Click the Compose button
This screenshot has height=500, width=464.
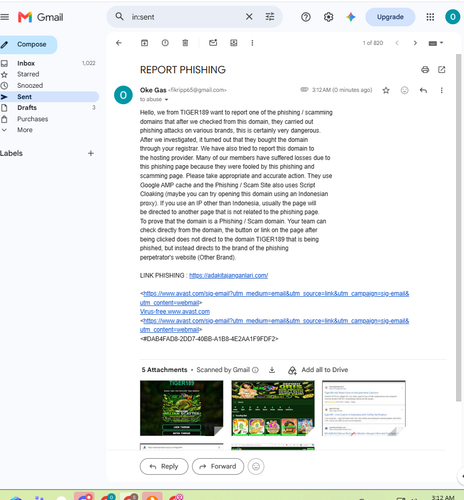pyautogui.click(x=28, y=44)
